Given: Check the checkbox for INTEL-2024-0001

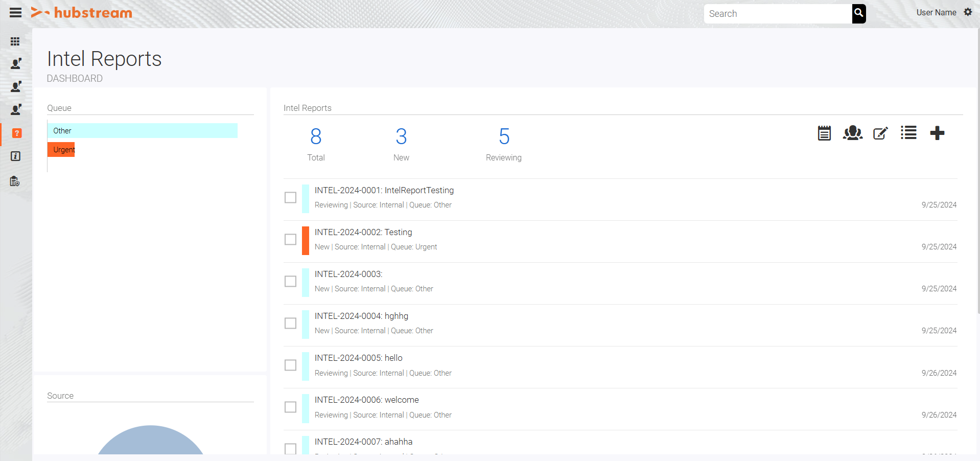Looking at the screenshot, I should pyautogui.click(x=290, y=198).
